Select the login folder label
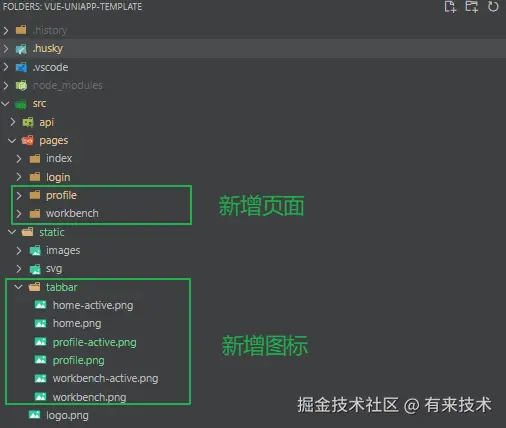506x428 pixels. coord(58,177)
